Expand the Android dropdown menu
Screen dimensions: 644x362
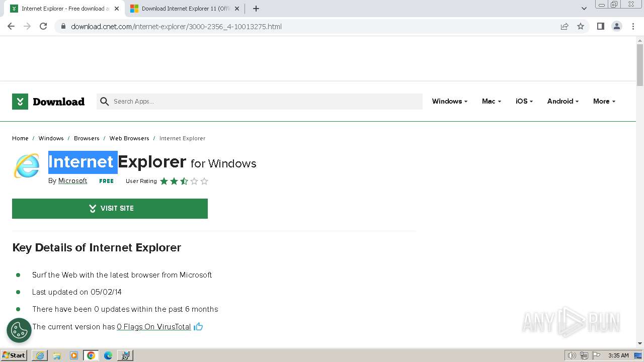(x=563, y=101)
